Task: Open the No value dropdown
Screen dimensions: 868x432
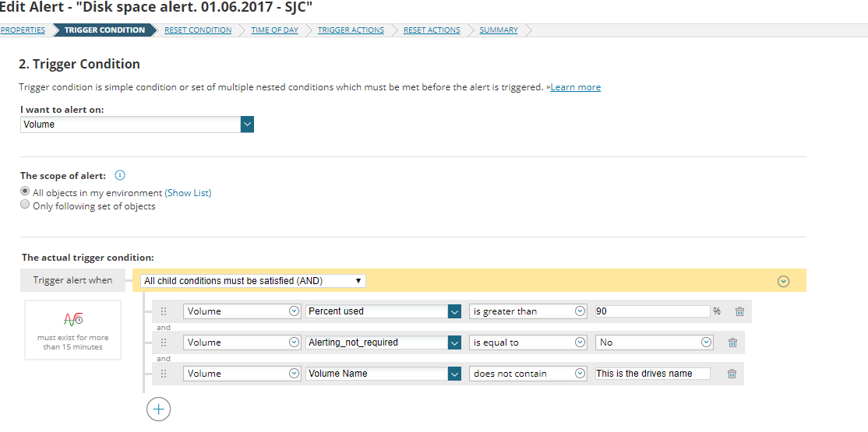Action: (x=654, y=342)
